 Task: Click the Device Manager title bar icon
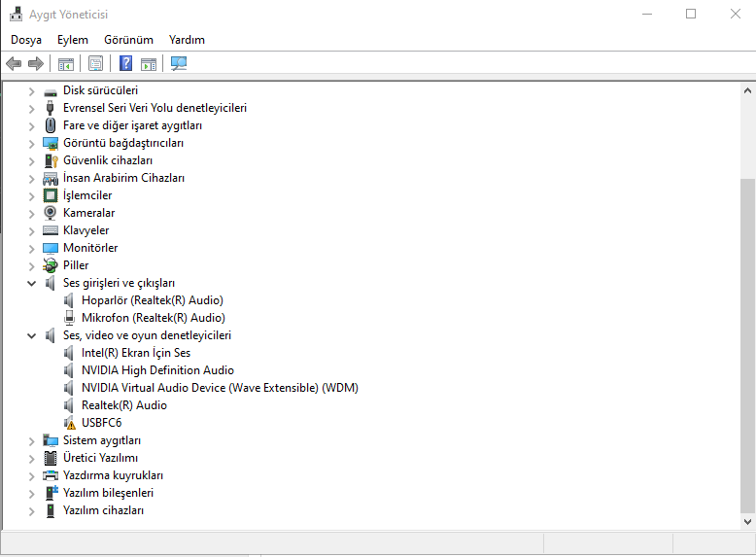click(x=16, y=14)
